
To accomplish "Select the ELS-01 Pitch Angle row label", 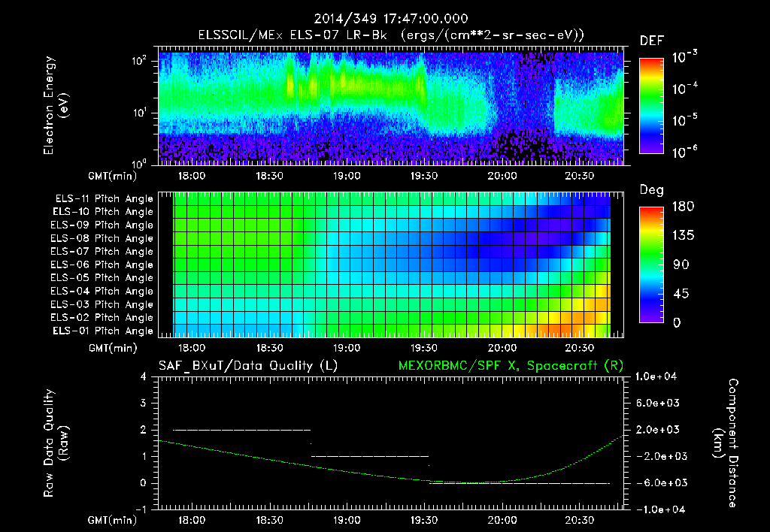I will pyautogui.click(x=103, y=331).
